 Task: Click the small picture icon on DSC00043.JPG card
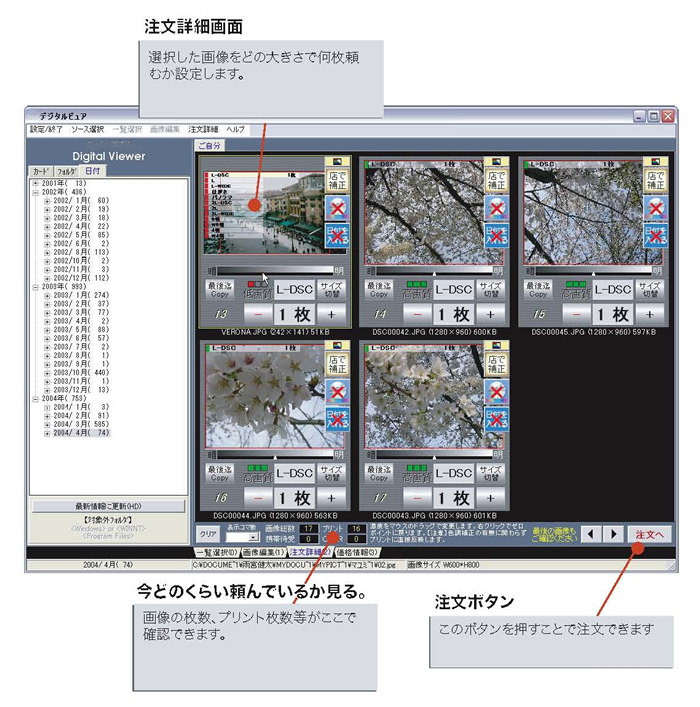(x=496, y=345)
